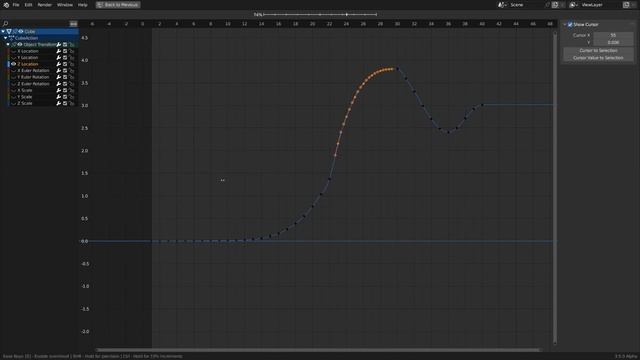Toggle the Show Cursor checkbox

tap(570, 24)
